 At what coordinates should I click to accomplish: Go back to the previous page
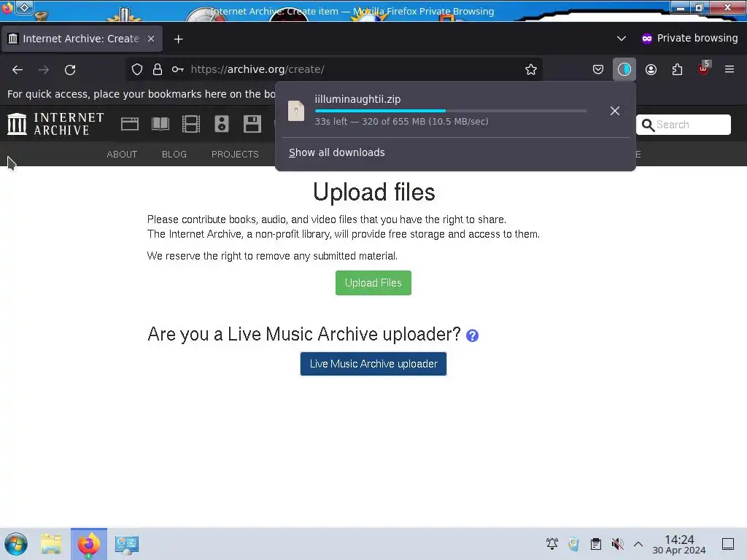click(18, 69)
